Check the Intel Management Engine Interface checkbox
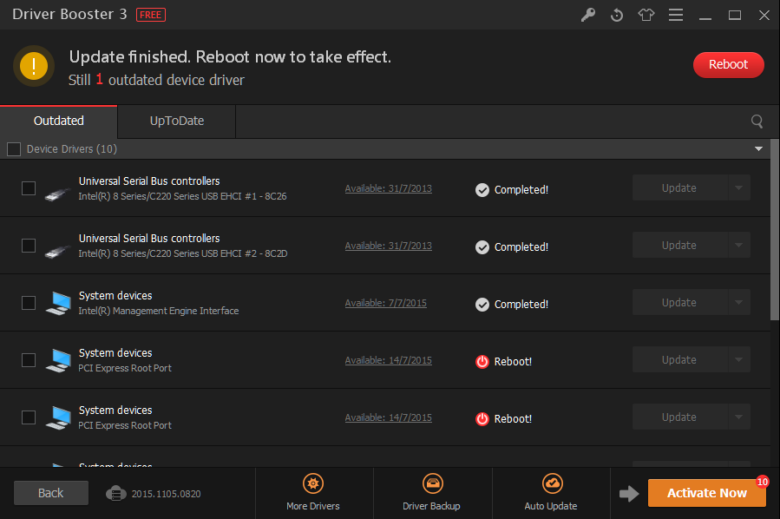Viewport: 780px width, 519px height. 29,303
